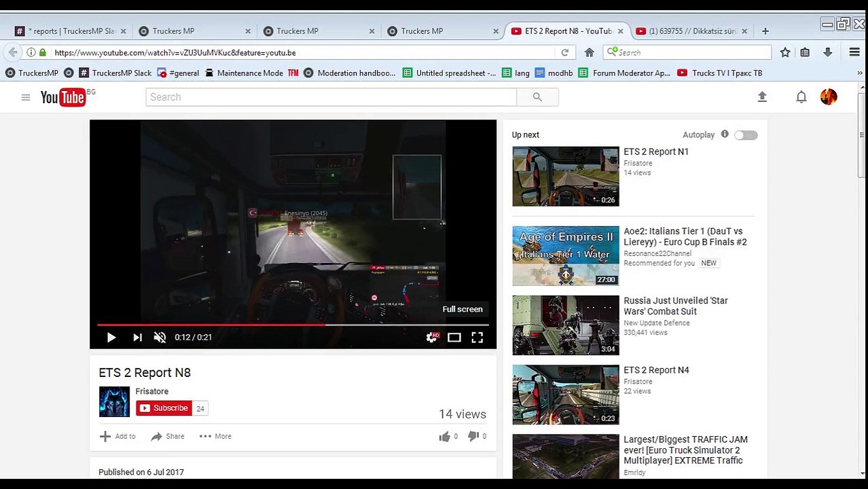Open #general bookmark
Screen dimensions: 868x489
[x=178, y=73]
